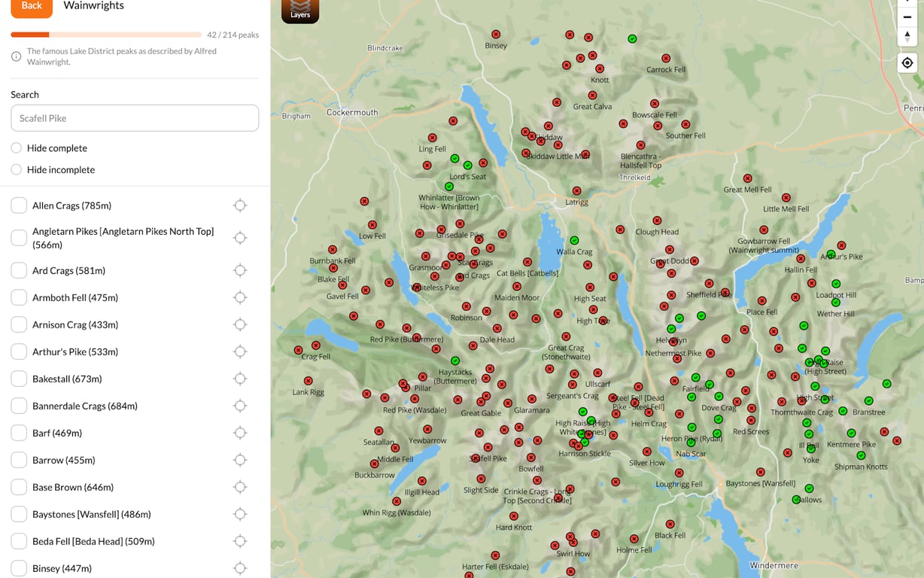
Task: Click the geolocate icon to find your location
Action: click(x=907, y=62)
